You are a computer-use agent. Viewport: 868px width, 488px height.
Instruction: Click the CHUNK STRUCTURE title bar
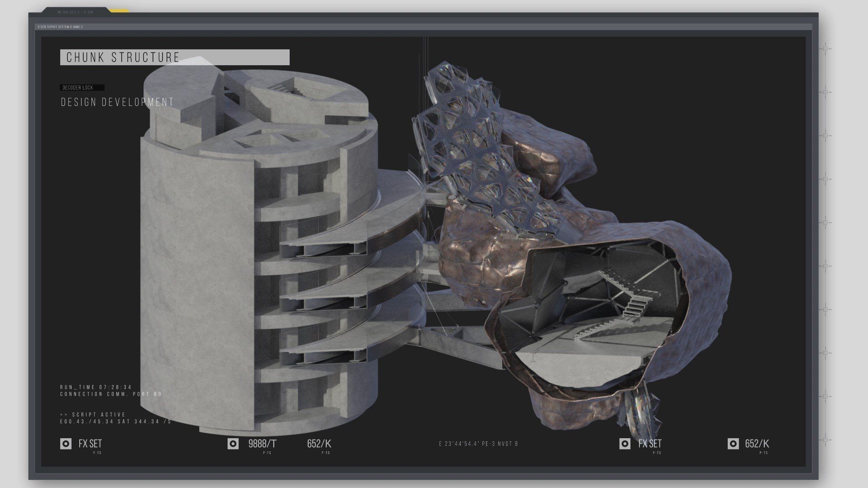(175, 57)
